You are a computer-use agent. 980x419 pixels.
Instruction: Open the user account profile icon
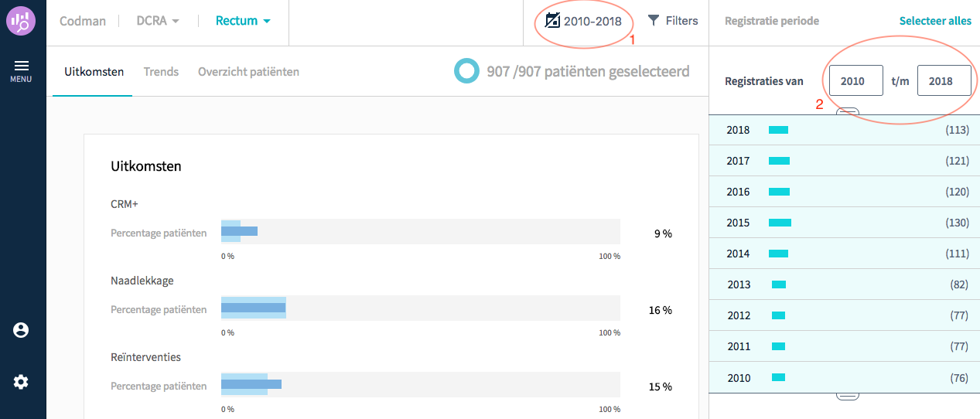pos(21,330)
